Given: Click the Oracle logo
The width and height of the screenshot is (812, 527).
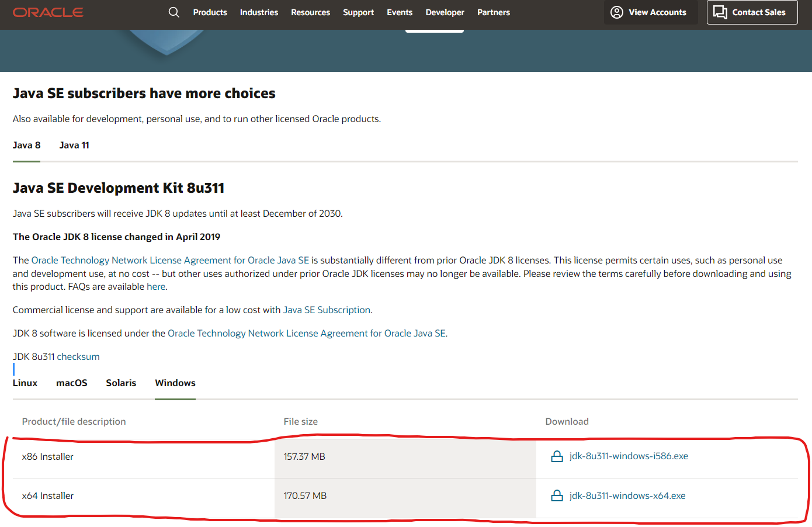Looking at the screenshot, I should (x=48, y=12).
